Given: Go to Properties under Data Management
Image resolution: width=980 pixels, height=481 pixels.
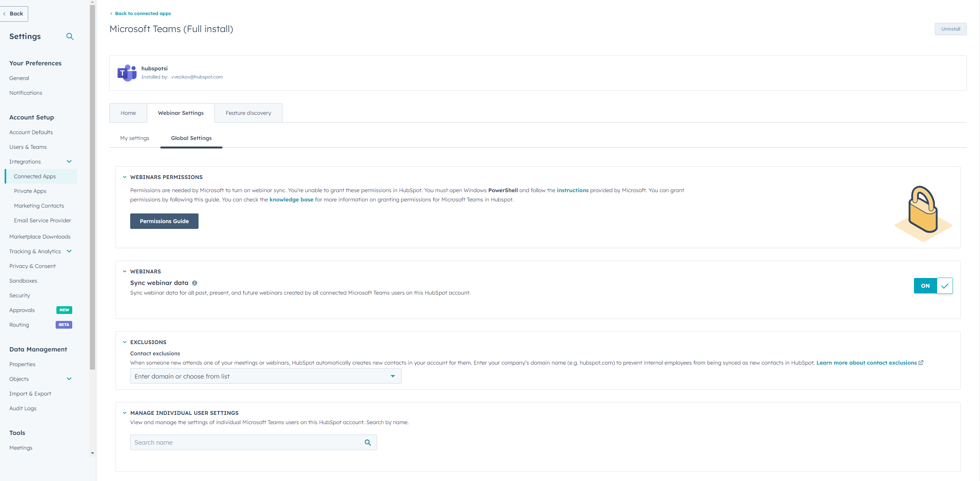Looking at the screenshot, I should pyautogui.click(x=22, y=364).
